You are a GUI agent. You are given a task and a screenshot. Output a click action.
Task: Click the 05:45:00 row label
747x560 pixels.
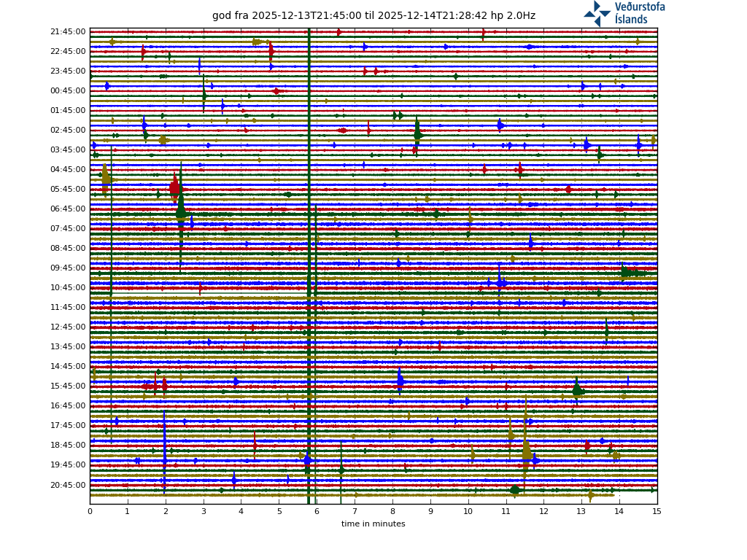pyautogui.click(x=68, y=190)
